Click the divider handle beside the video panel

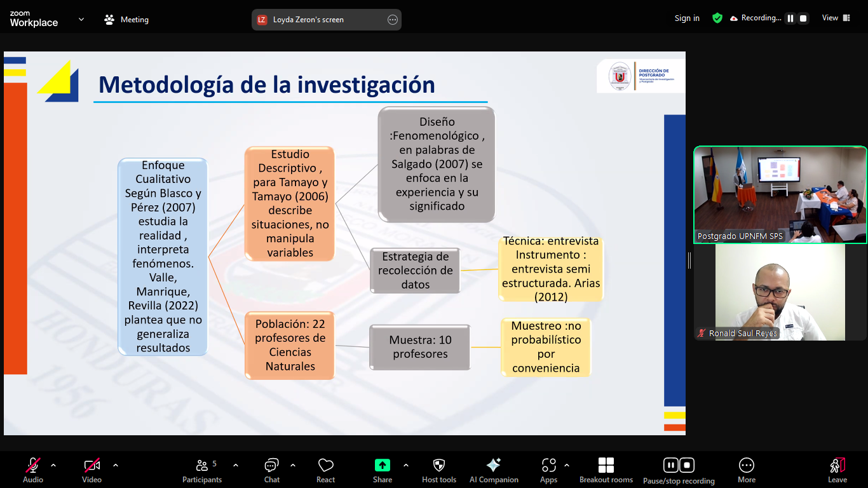pyautogui.click(x=689, y=261)
